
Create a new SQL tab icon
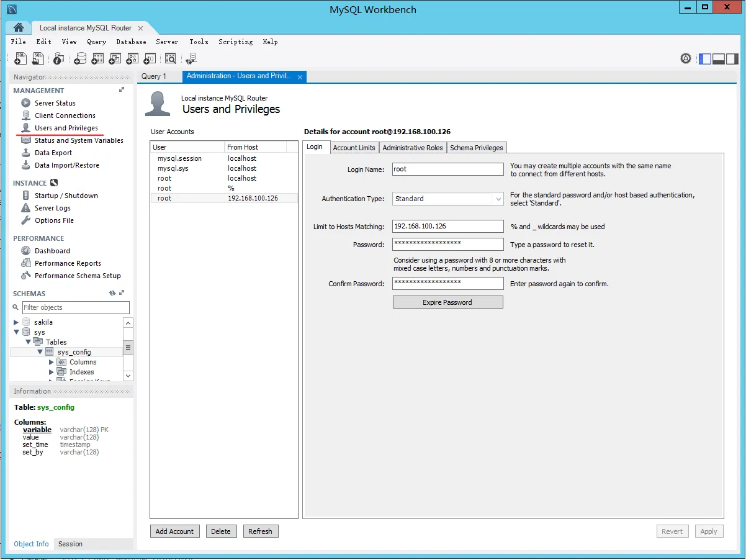pos(20,58)
